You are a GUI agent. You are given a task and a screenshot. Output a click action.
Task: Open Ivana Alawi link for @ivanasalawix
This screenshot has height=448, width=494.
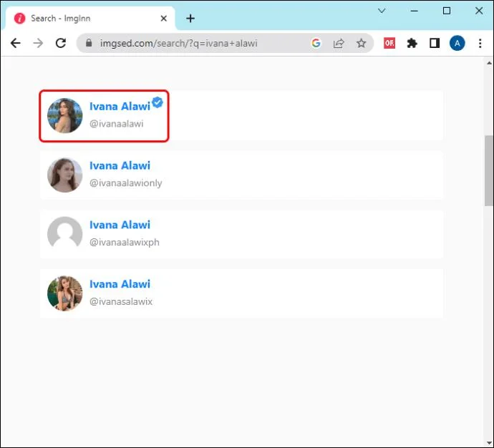(120, 284)
